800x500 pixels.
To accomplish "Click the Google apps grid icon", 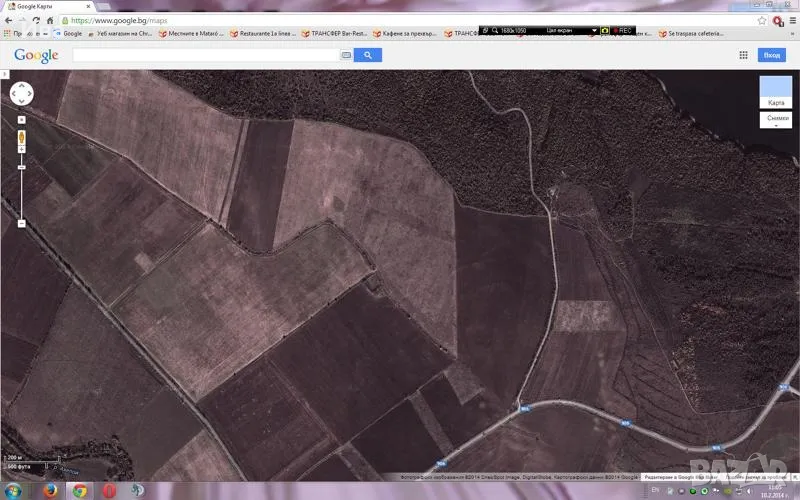I will point(743,56).
